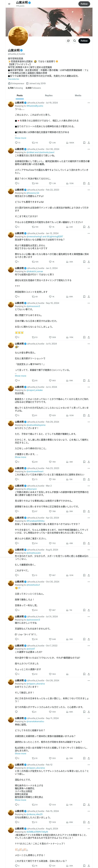Share the Jan 2, 2024 post

tap(89, 297)
